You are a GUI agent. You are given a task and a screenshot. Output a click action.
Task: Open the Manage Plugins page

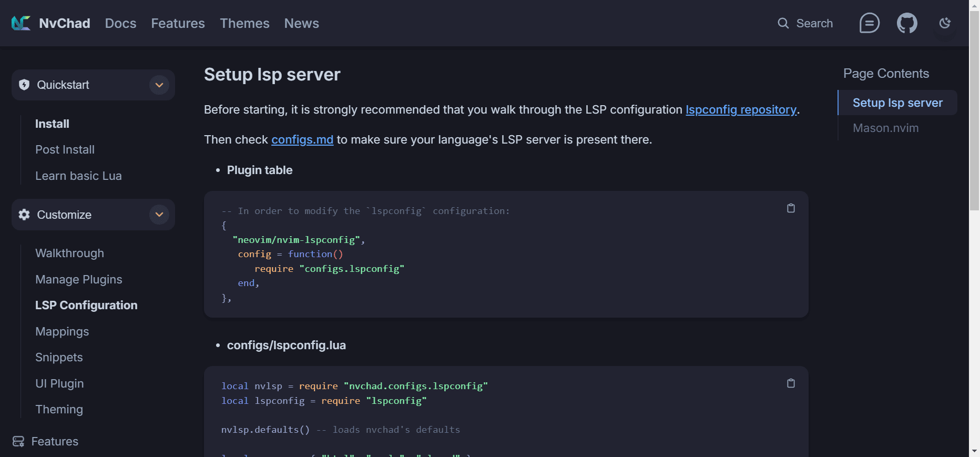point(78,279)
